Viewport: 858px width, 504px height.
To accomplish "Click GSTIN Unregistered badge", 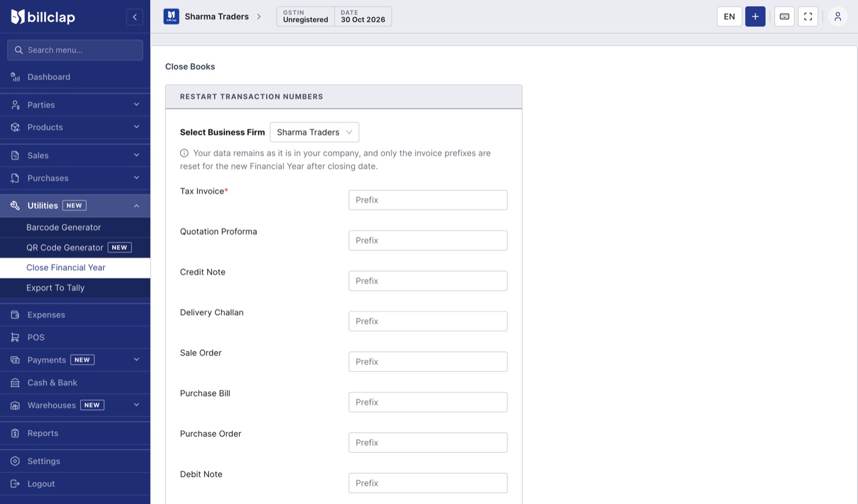I will (306, 17).
